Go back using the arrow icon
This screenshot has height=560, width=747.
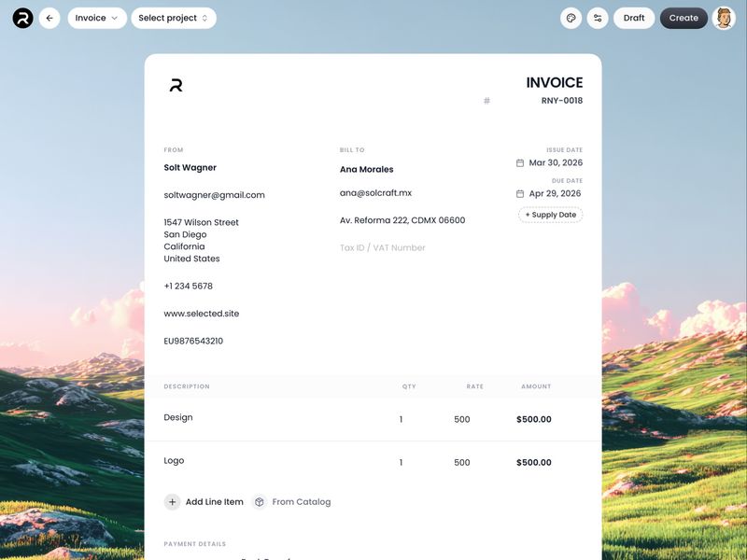(x=51, y=17)
